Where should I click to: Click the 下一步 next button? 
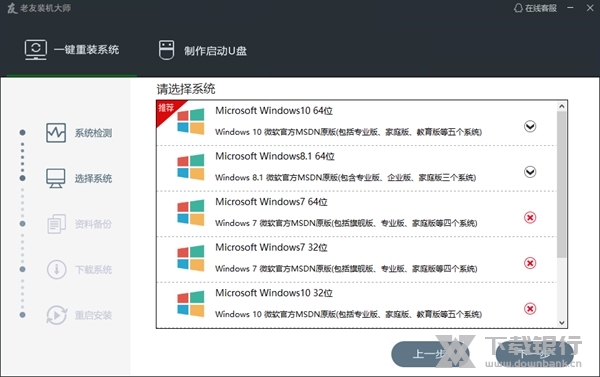tap(534, 354)
